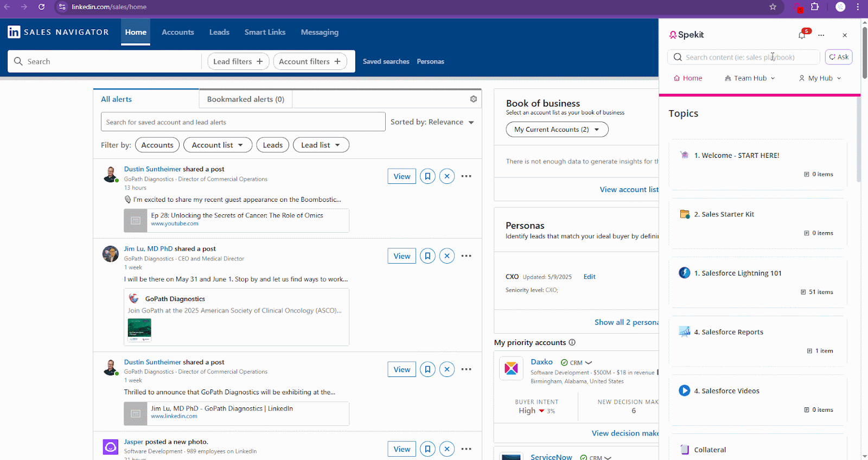868x460 pixels.
Task: Click the View account list link
Action: [x=629, y=189]
